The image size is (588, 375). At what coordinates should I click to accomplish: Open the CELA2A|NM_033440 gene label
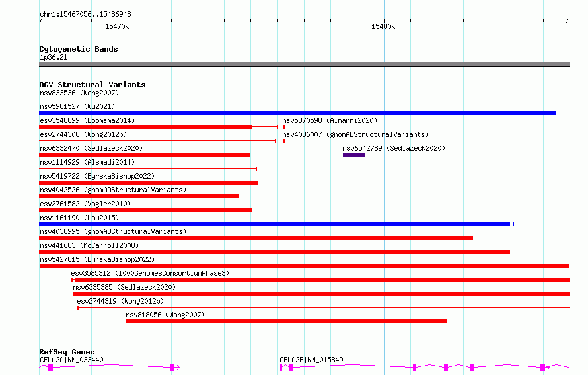pyautogui.click(x=71, y=360)
